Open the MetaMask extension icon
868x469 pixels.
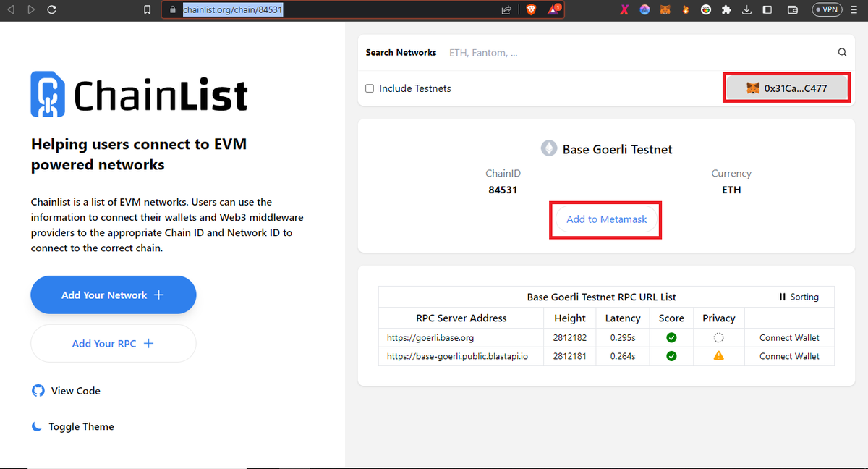tap(664, 9)
